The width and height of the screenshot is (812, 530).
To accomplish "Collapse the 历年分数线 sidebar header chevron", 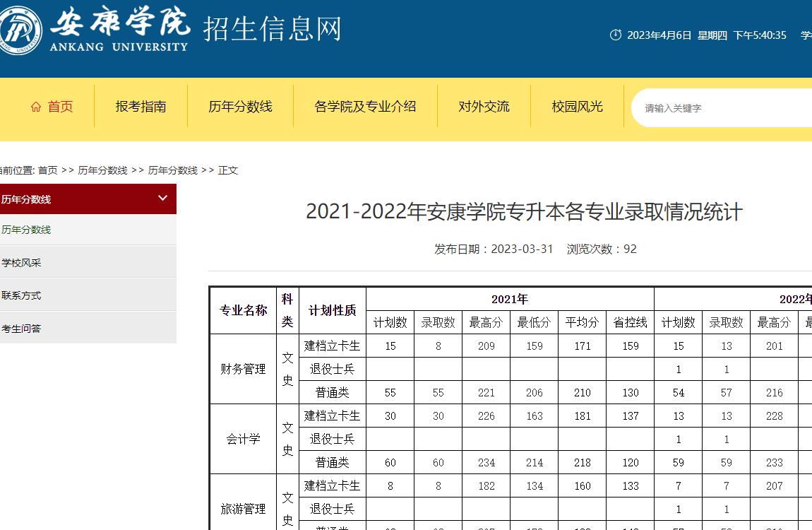I will tap(162, 198).
